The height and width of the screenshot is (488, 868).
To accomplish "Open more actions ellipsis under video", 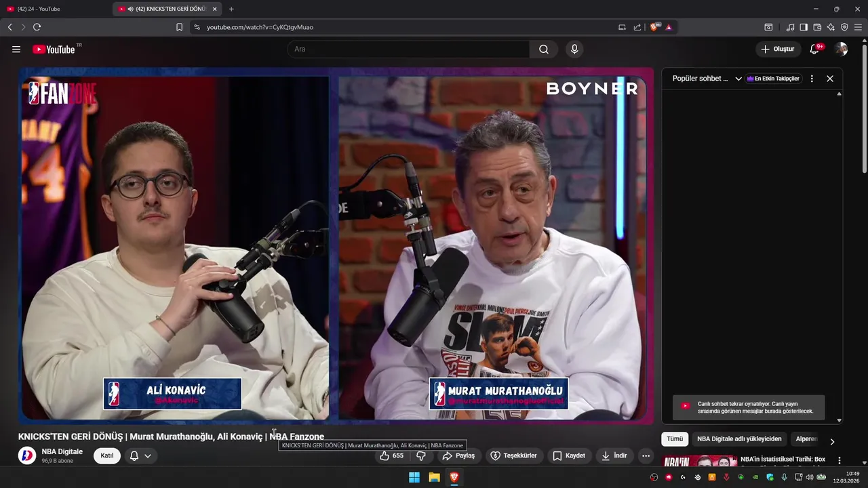I will (x=646, y=455).
